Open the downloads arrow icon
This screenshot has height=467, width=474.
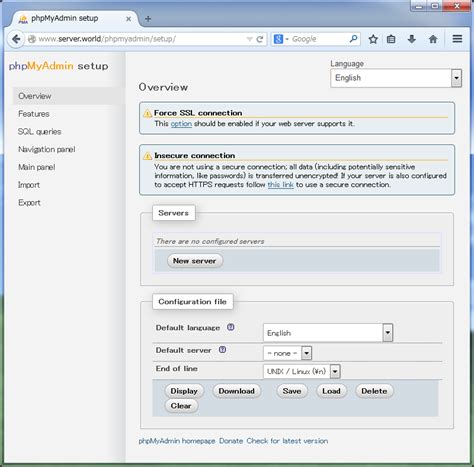click(412, 39)
